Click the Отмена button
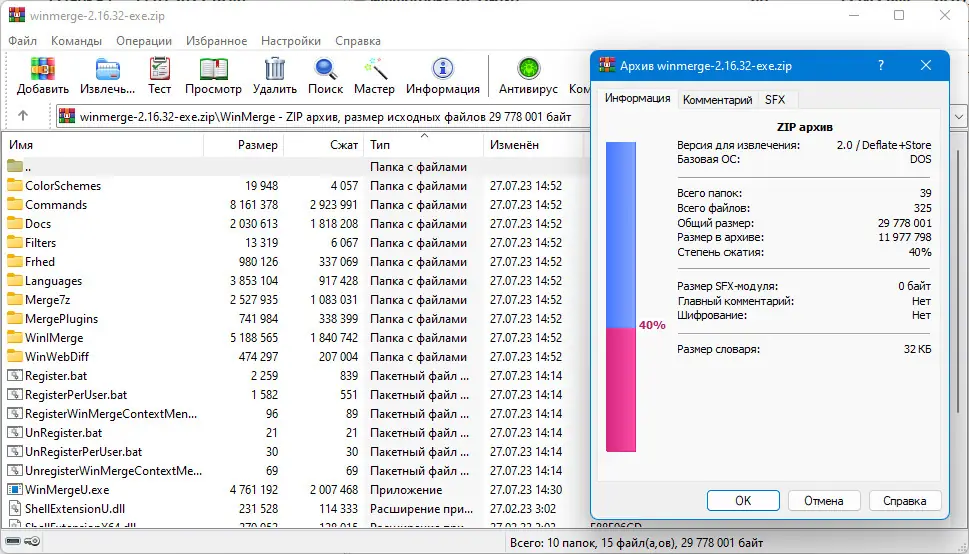The height and width of the screenshot is (554, 969). [824, 501]
